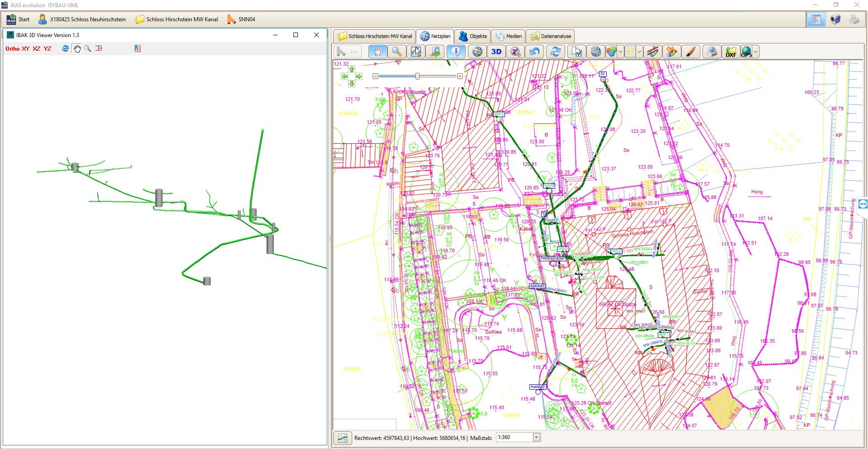Open the Maßstab scale dropdown
The image size is (868, 449).
pos(536,437)
